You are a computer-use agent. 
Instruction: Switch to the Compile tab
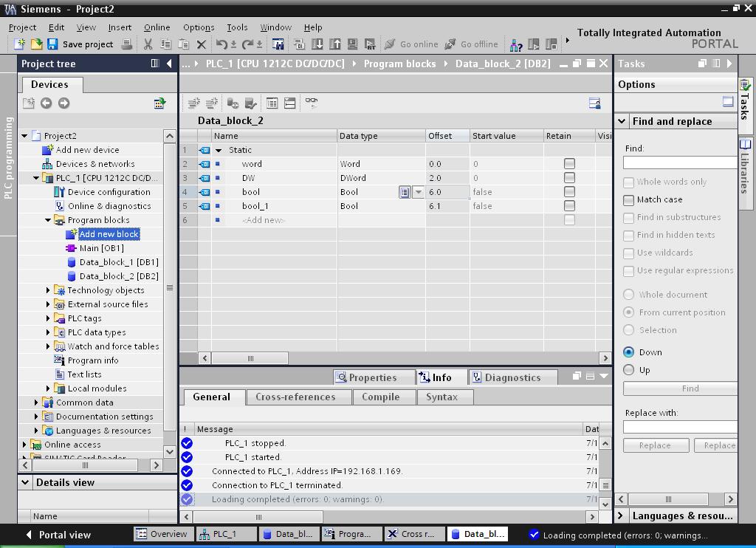pyautogui.click(x=380, y=397)
